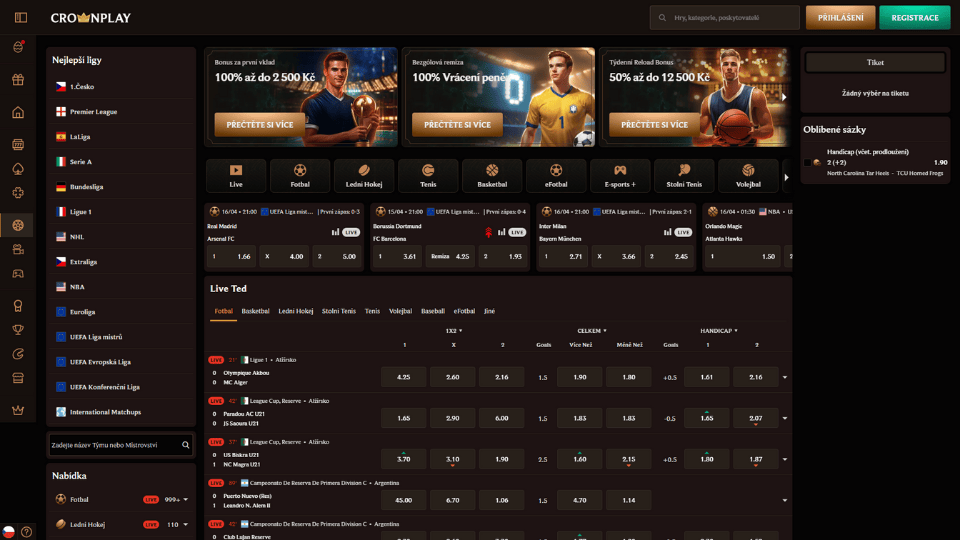The image size is (960, 540).
Task: Open the HANDICAP market dropdown
Action: coord(719,331)
